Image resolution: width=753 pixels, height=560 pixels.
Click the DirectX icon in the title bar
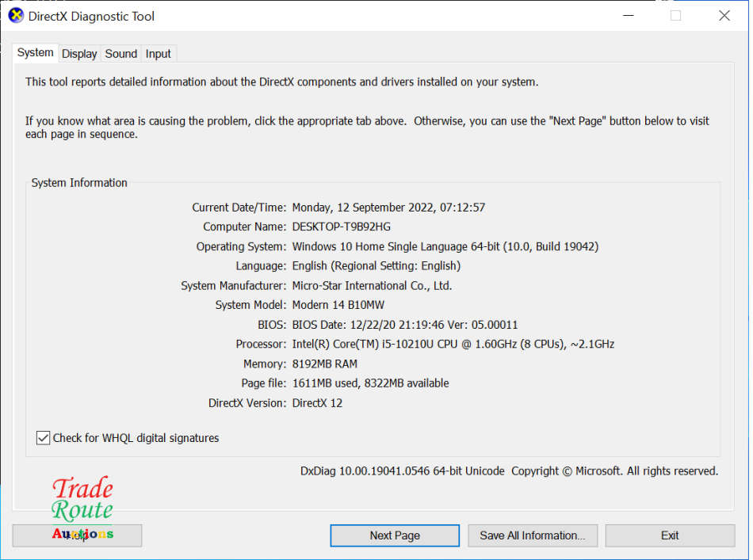pos(15,15)
